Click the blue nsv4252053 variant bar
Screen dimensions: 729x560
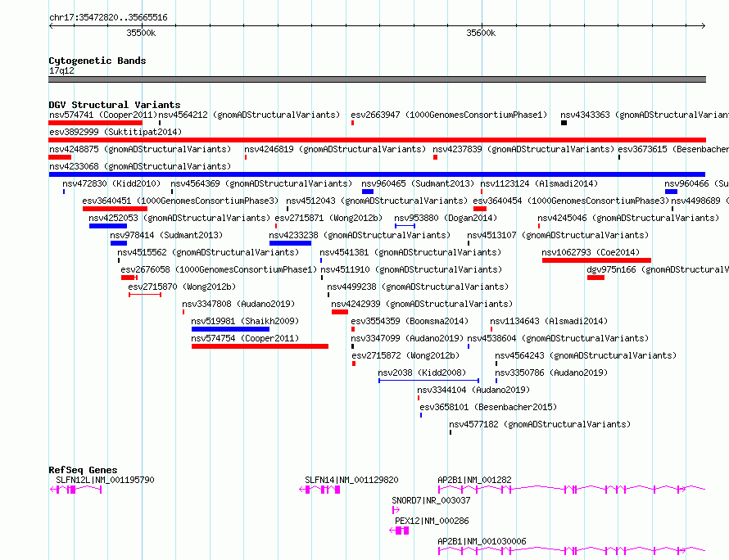click(x=108, y=226)
